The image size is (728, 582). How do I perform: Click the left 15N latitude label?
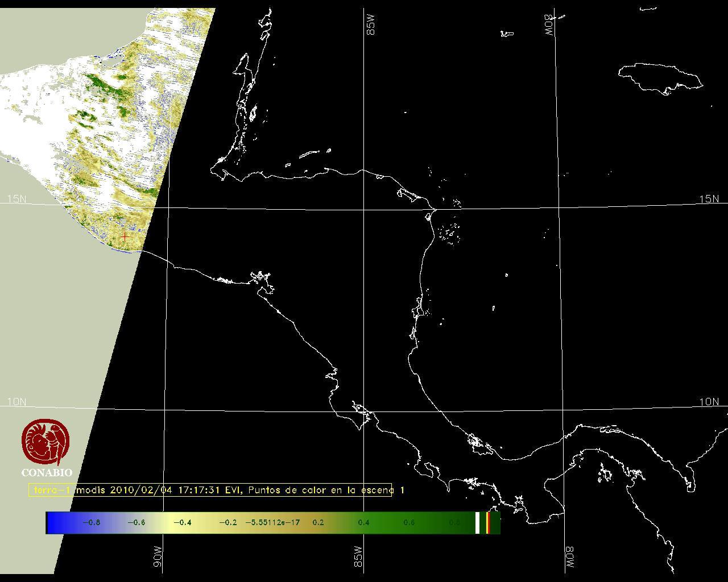click(16, 199)
